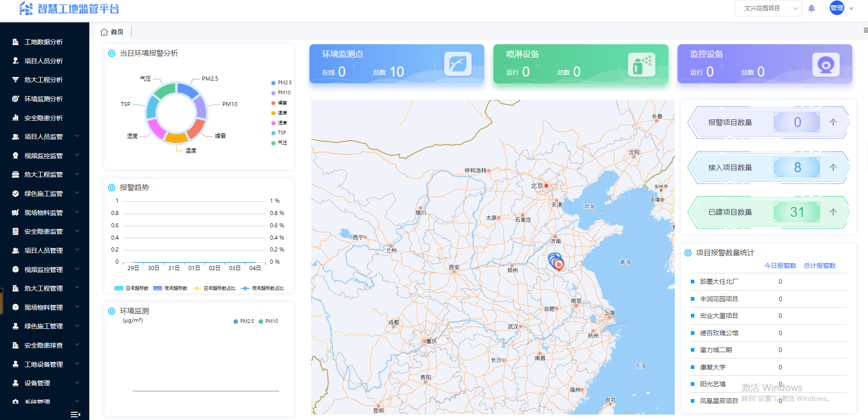Toggle 日间超标数 legend in 报警趋势 chart
This screenshot has width=868, height=420.
(x=131, y=288)
